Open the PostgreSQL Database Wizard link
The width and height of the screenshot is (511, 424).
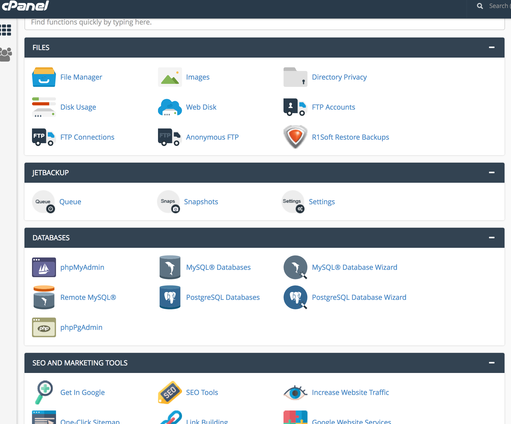tap(359, 297)
